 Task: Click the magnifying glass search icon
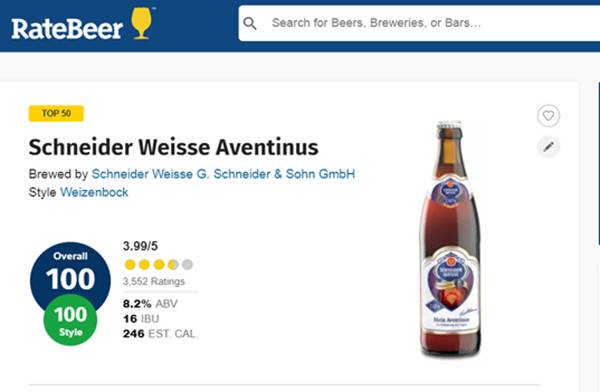point(250,23)
